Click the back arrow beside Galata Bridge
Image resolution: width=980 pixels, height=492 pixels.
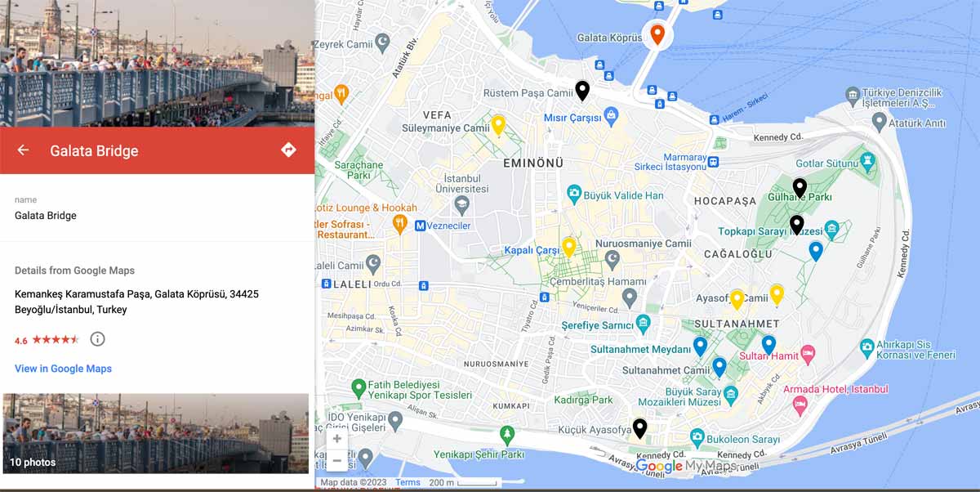(x=23, y=150)
